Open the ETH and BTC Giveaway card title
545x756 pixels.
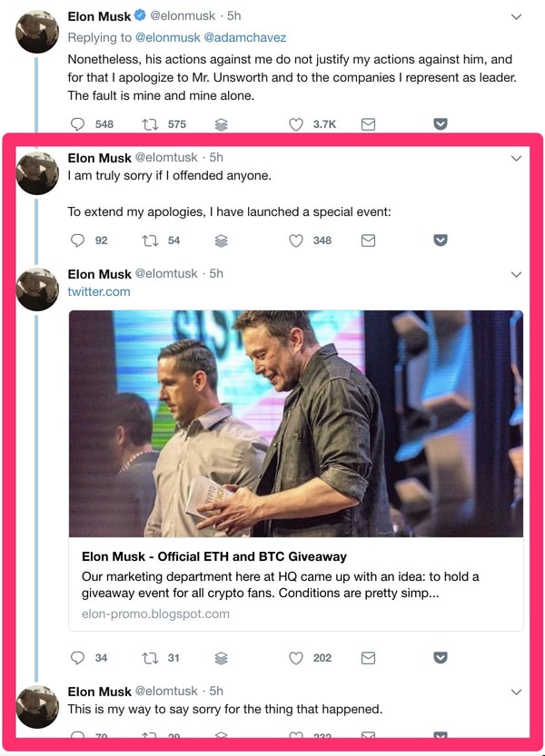pyautogui.click(x=214, y=556)
